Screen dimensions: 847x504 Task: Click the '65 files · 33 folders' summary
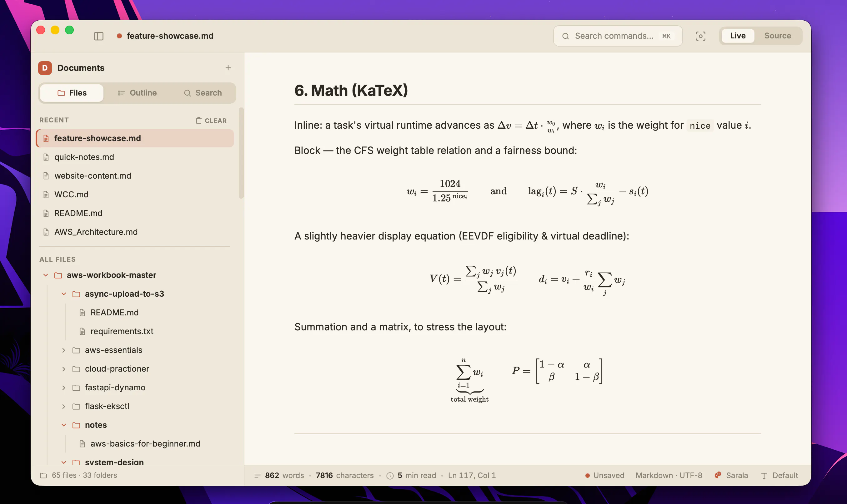84,476
